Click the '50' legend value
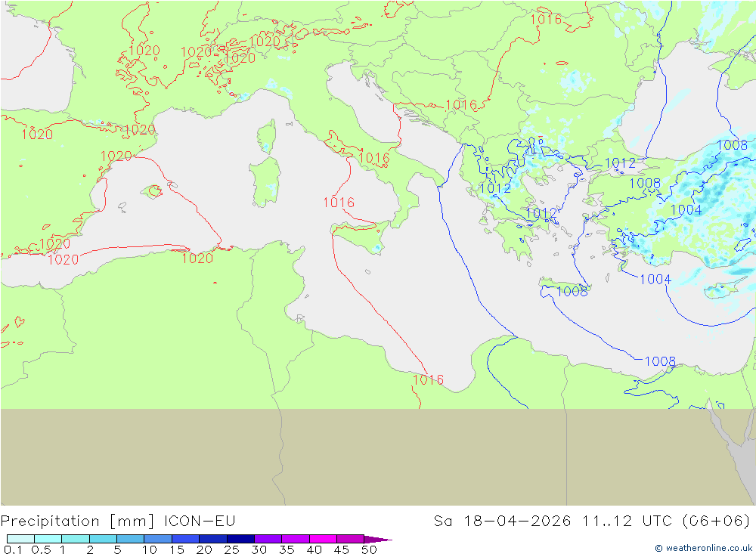This screenshot has height=554, width=756. tap(369, 549)
